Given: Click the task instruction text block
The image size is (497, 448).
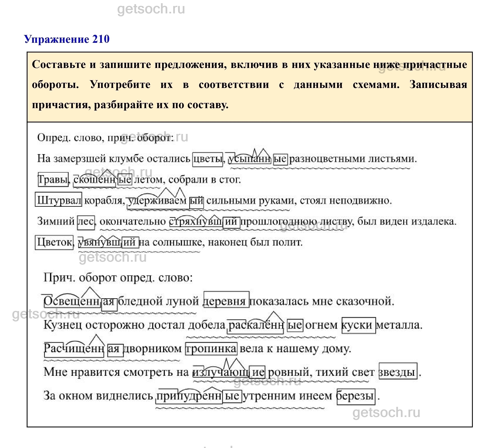Looking at the screenshot, I should (x=249, y=85).
